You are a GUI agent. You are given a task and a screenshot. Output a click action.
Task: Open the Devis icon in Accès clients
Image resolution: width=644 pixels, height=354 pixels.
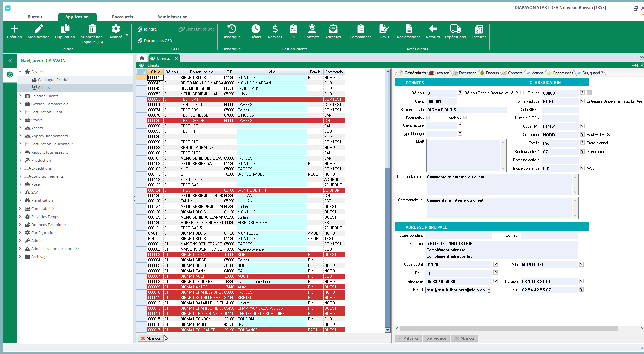(384, 29)
